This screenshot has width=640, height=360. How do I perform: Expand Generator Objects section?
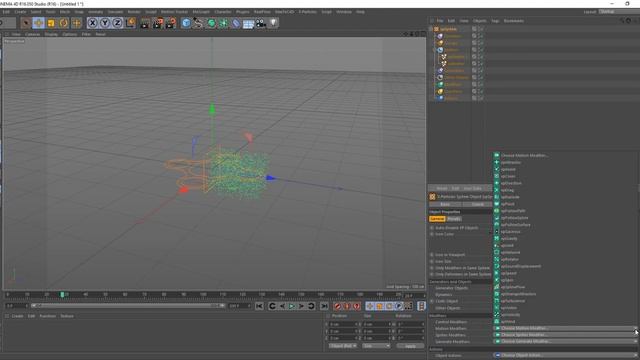click(x=451, y=288)
